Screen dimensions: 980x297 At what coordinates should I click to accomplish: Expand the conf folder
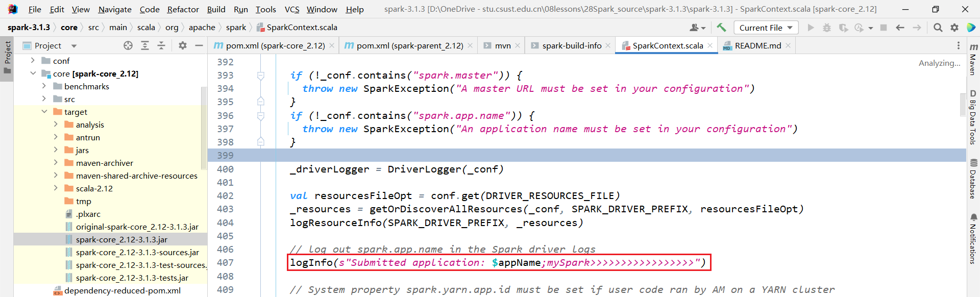[33, 61]
